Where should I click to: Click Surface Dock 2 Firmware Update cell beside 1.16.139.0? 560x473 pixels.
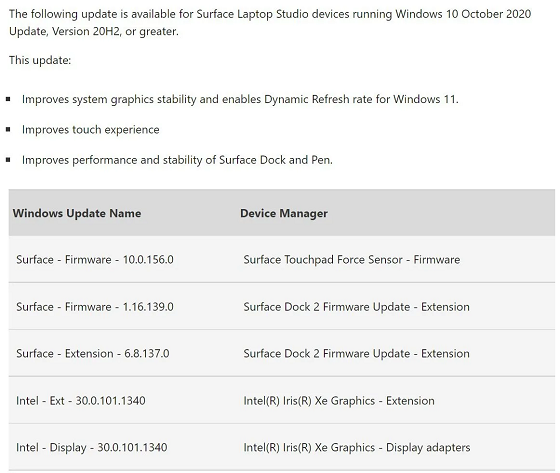[356, 307]
